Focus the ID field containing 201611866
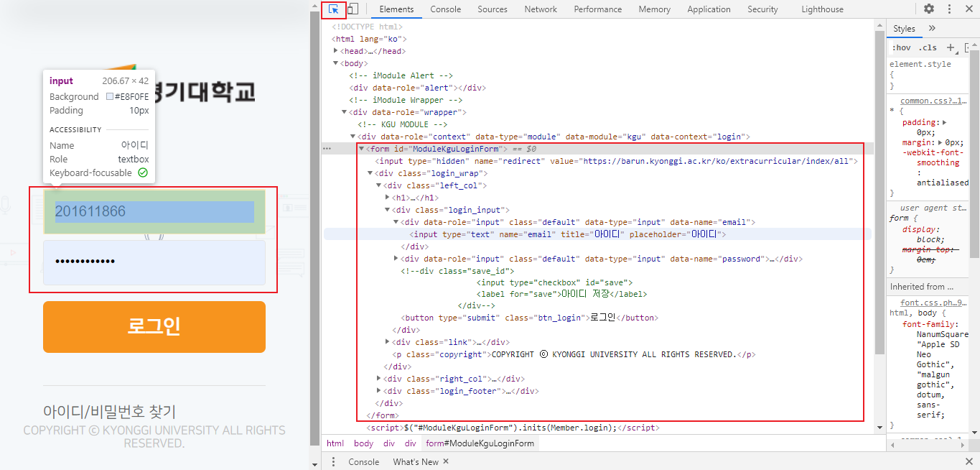The image size is (980, 470). tap(154, 212)
